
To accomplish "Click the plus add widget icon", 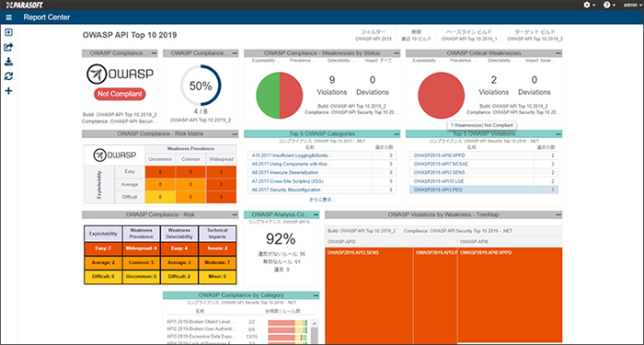I will coord(8,91).
